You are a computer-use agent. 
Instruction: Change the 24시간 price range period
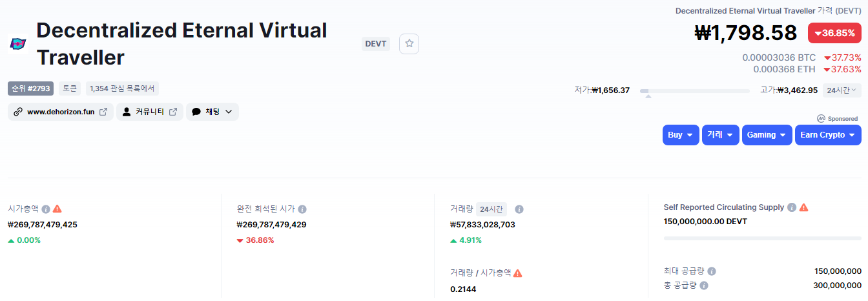pyautogui.click(x=842, y=90)
